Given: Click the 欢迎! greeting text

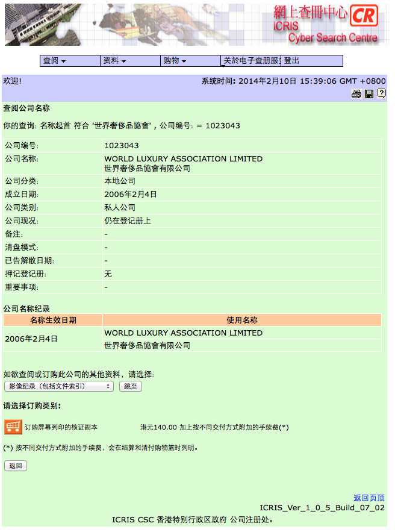Looking at the screenshot, I should (12, 81).
